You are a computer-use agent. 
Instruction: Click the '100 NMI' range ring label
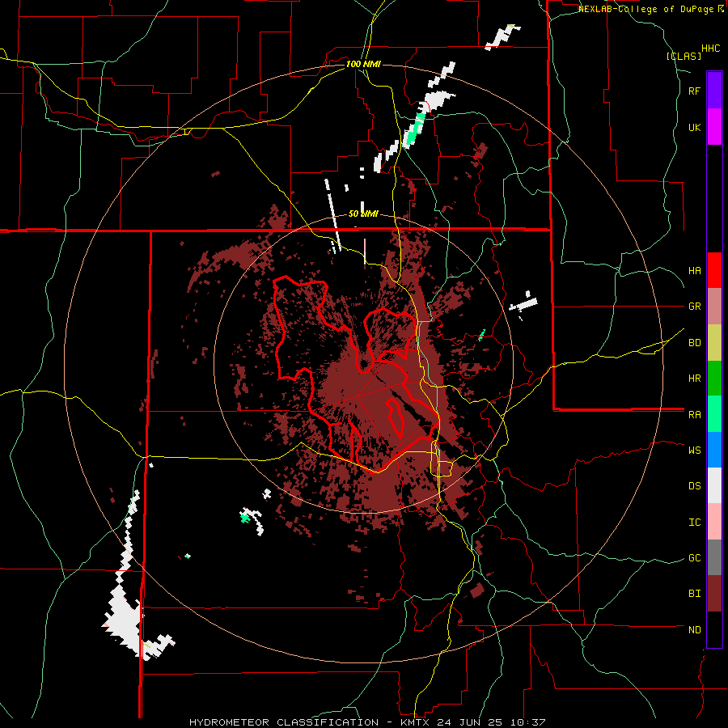pyautogui.click(x=363, y=64)
